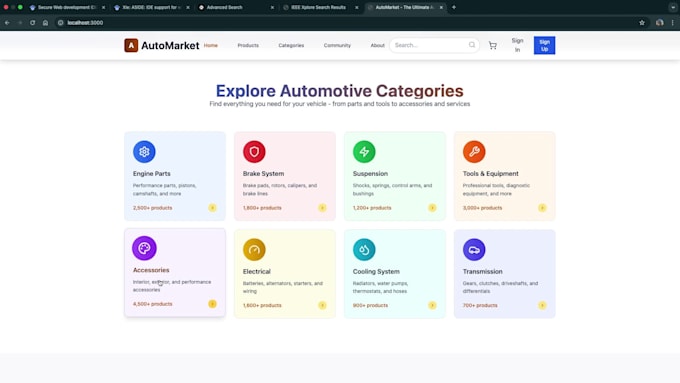Open the Products nav menu
680x383 pixels.
point(248,45)
